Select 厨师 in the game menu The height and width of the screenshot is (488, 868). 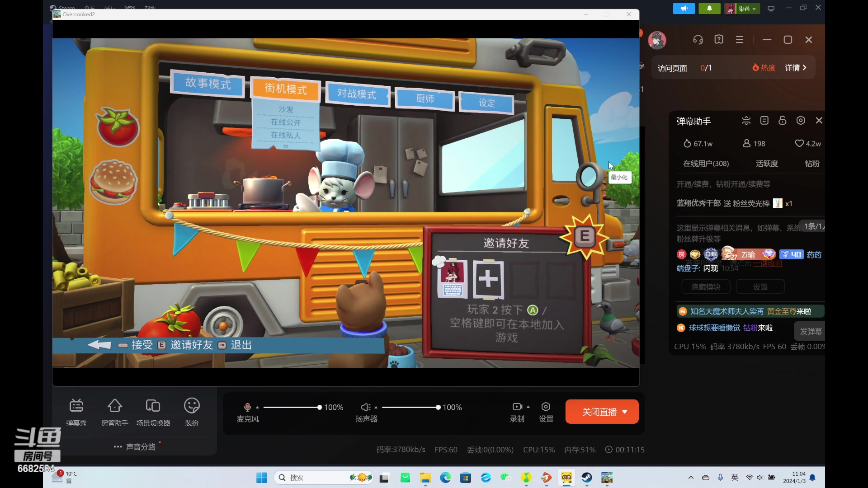click(x=425, y=99)
